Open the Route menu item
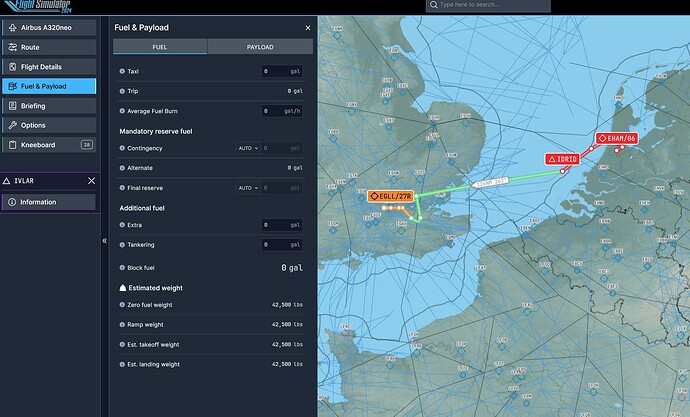 (49, 47)
